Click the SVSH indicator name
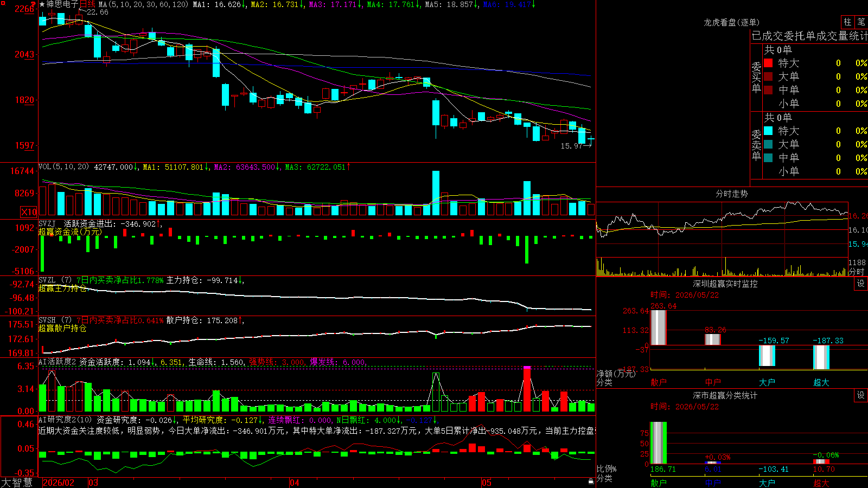 47,320
